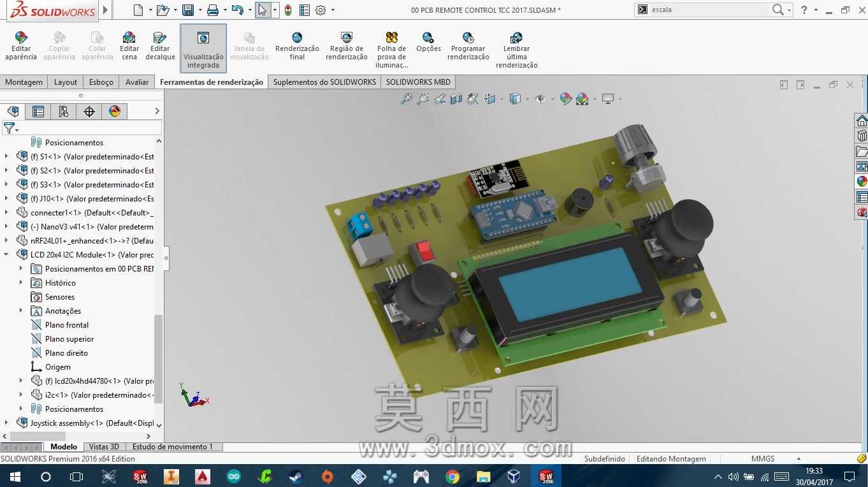Switch to the Modelo bottom tab

click(x=64, y=447)
